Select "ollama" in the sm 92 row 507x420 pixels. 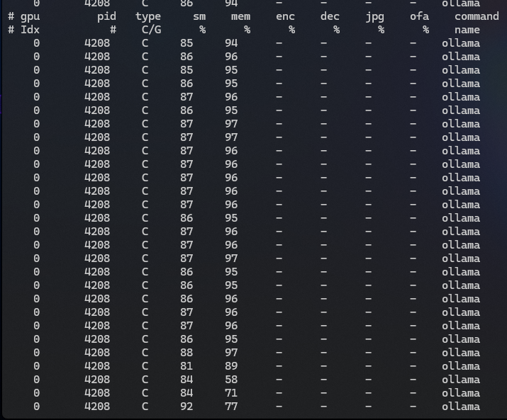pyautogui.click(x=461, y=407)
